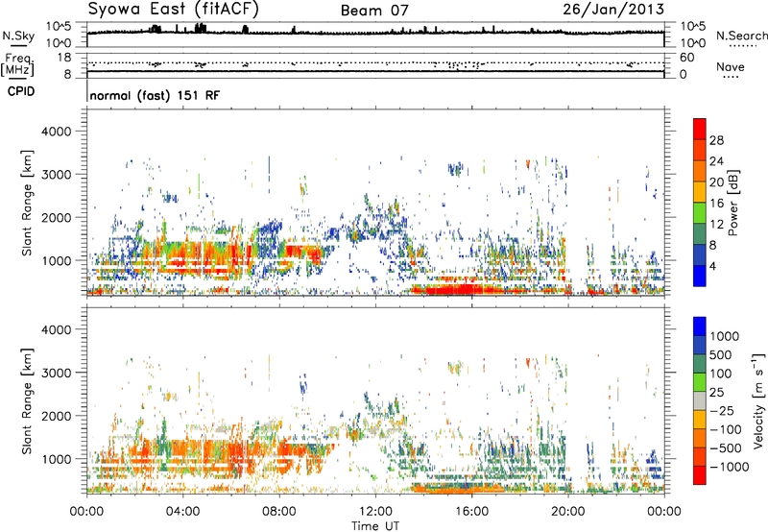
Task: Click the "Power [dB]" color bar label
Action: [x=732, y=203]
